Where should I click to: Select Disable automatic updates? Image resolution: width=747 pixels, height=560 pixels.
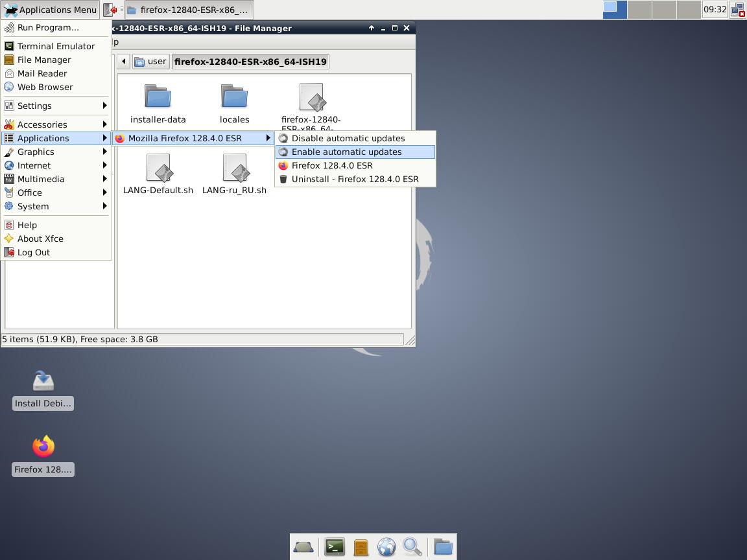pos(355,138)
